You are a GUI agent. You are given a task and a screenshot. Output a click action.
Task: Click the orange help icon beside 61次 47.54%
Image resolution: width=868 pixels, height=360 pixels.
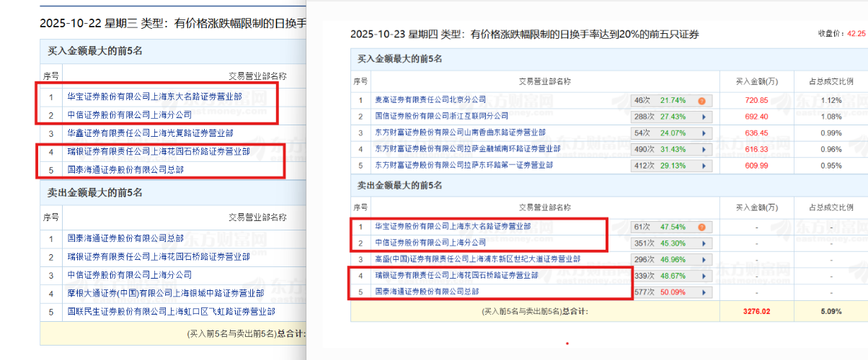(701, 226)
